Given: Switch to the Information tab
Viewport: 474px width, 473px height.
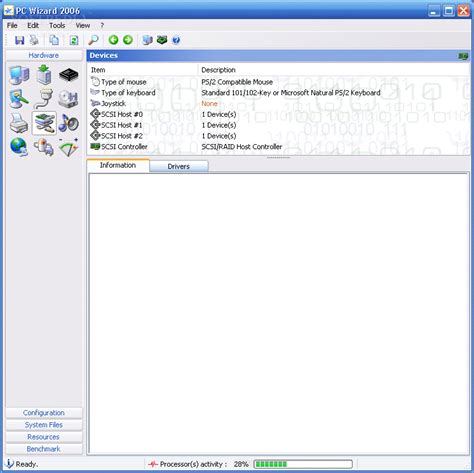Looking at the screenshot, I should point(118,165).
